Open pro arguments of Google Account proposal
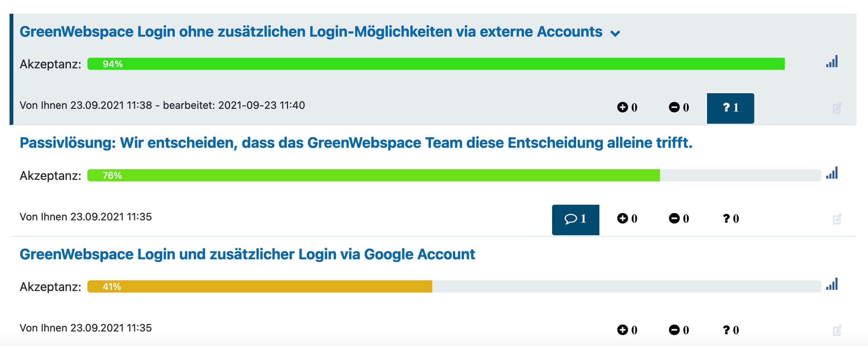 (627, 330)
